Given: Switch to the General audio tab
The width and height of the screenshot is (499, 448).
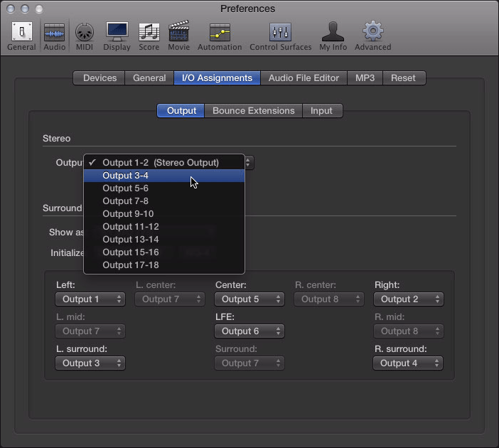Looking at the screenshot, I should click(149, 78).
